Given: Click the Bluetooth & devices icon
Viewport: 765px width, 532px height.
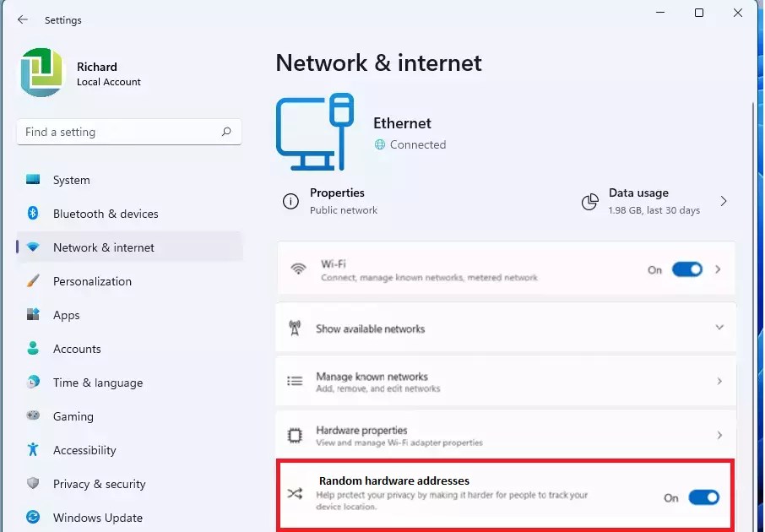Looking at the screenshot, I should [33, 214].
